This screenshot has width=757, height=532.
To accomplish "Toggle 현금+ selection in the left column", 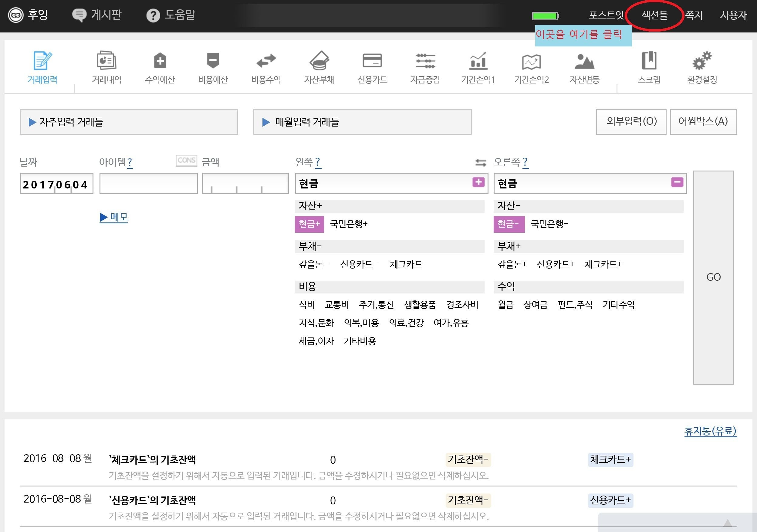I will pos(309,225).
